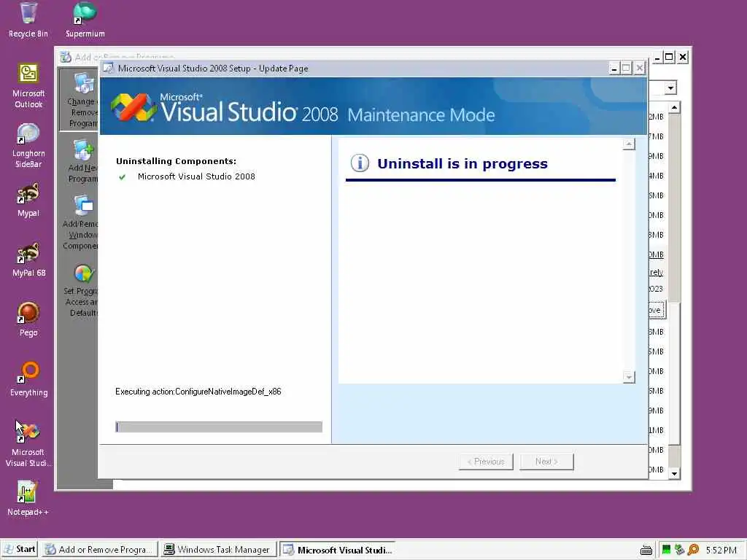
Task: Click the green checkmark beside Visual Studio 2008
Action: pos(123,177)
